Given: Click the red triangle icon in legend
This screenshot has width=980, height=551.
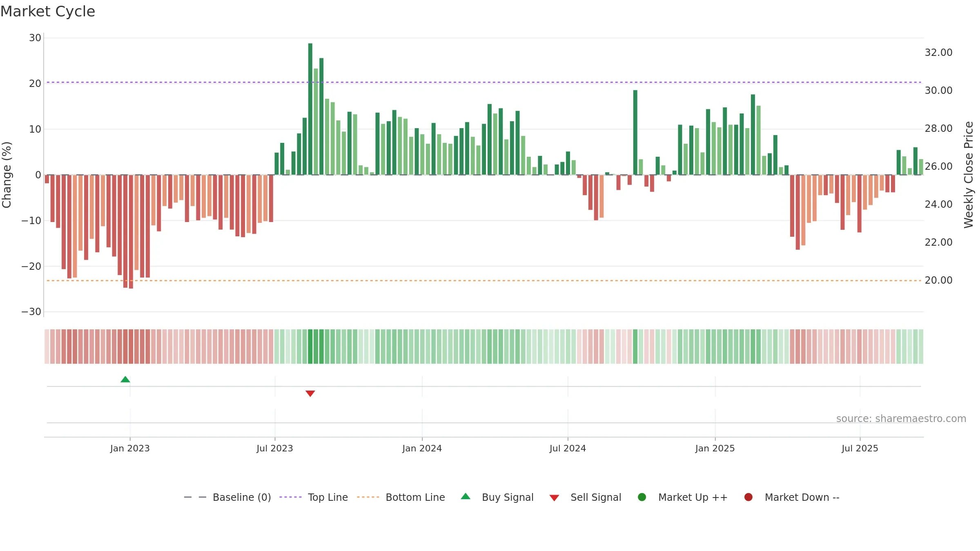Looking at the screenshot, I should [554, 498].
